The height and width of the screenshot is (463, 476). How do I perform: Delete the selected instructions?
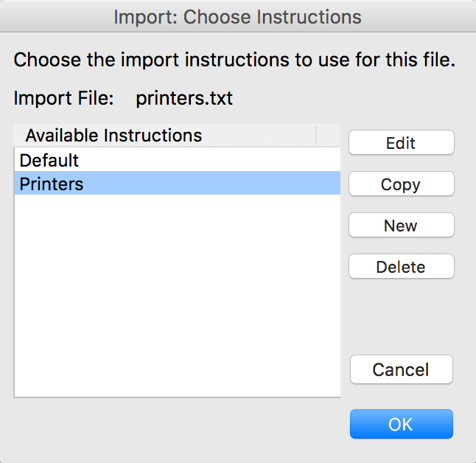point(401,267)
